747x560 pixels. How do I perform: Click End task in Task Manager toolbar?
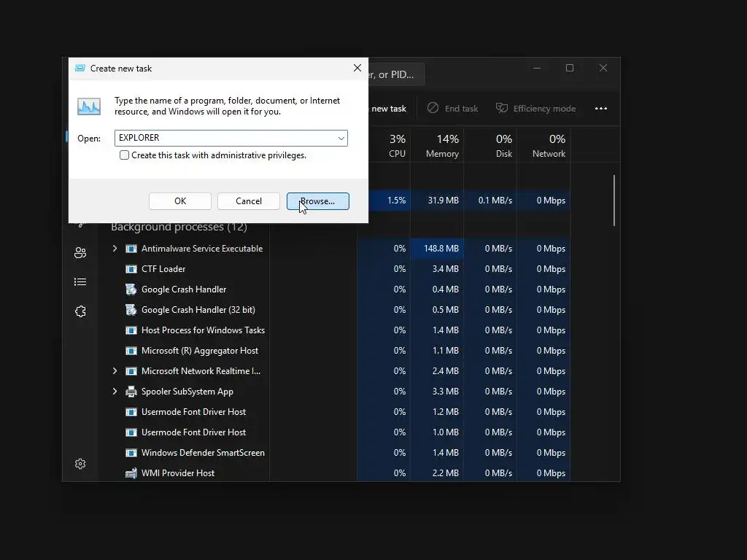click(452, 109)
